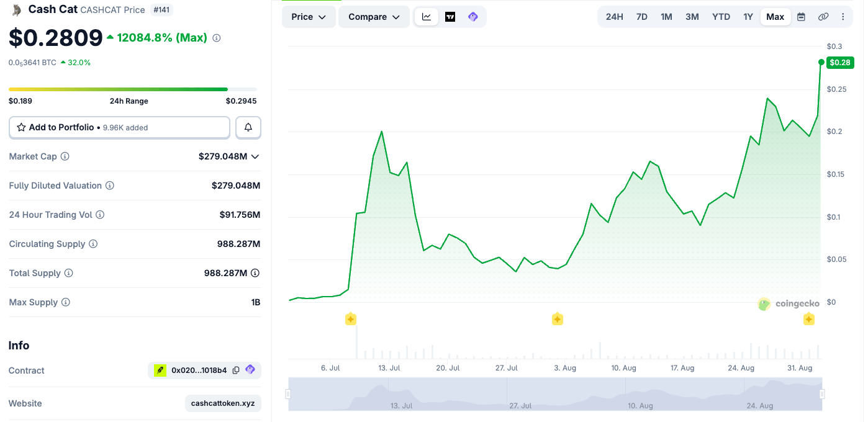Open the Compare dropdown
Image resolution: width=868 pixels, height=422 pixels.
pyautogui.click(x=374, y=17)
